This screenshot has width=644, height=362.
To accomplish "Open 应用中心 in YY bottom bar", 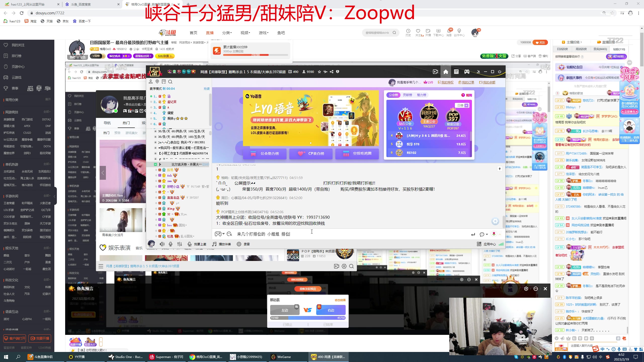I will (486, 244).
